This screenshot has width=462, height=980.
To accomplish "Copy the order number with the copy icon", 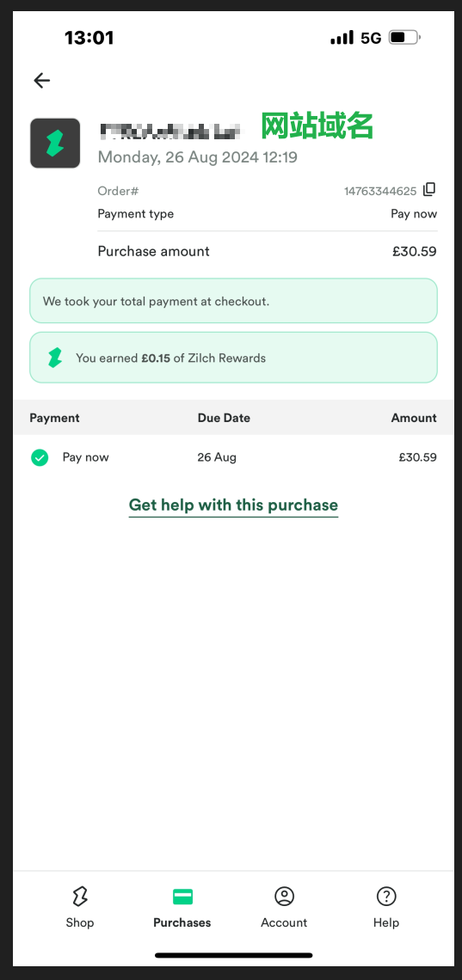I will point(429,190).
